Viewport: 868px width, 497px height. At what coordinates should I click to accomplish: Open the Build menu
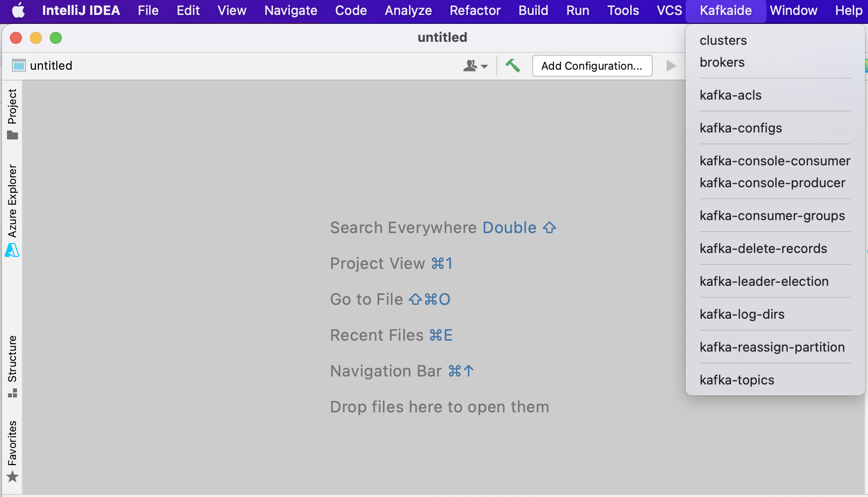533,10
